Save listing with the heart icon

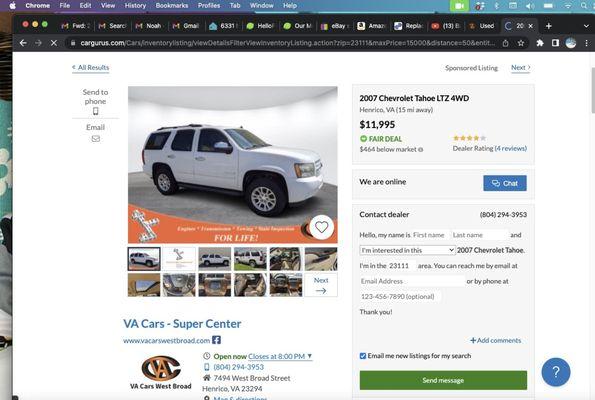coord(321,227)
